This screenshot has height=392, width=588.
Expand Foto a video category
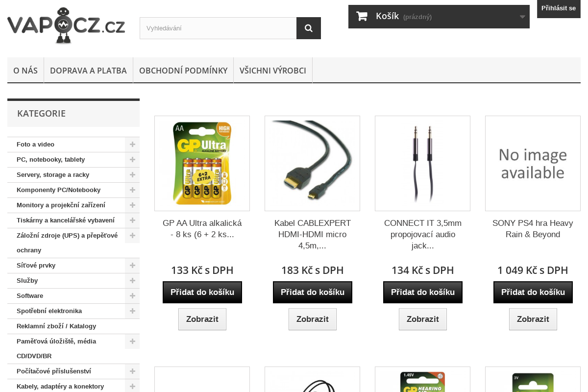pyautogui.click(x=132, y=145)
